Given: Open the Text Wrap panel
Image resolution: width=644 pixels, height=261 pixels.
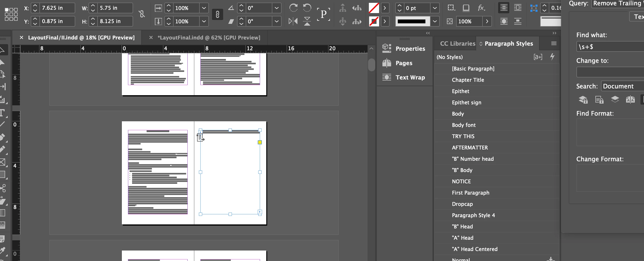Looking at the screenshot, I should coord(404,77).
